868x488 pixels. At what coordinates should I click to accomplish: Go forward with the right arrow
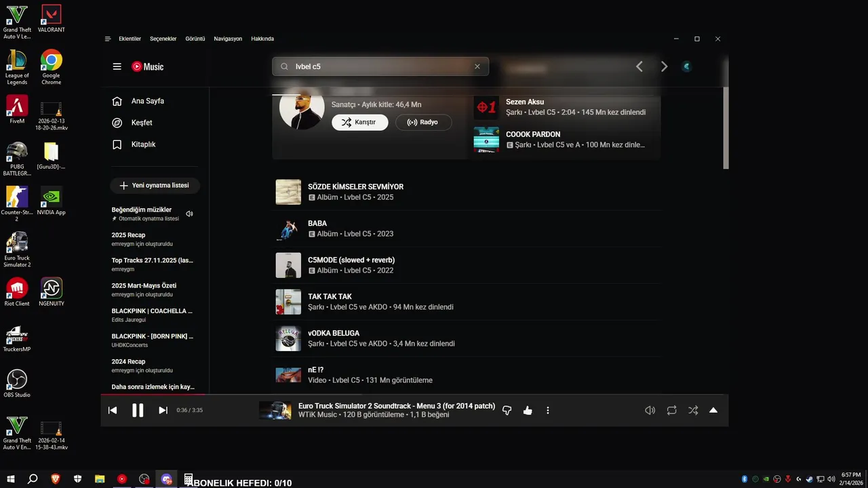click(x=664, y=66)
